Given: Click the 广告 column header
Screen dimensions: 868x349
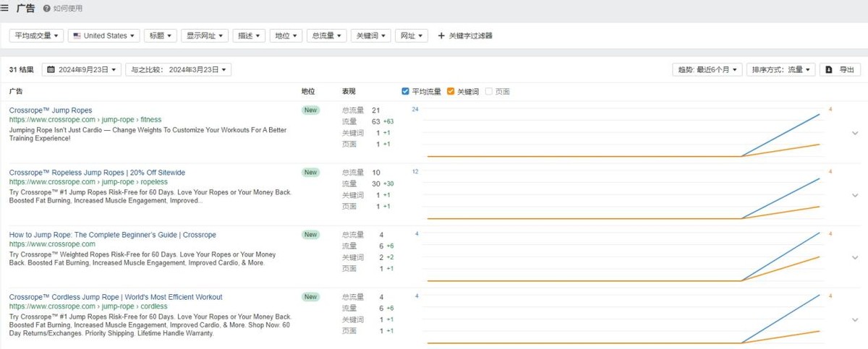Looking at the screenshot, I should pyautogui.click(x=16, y=92).
